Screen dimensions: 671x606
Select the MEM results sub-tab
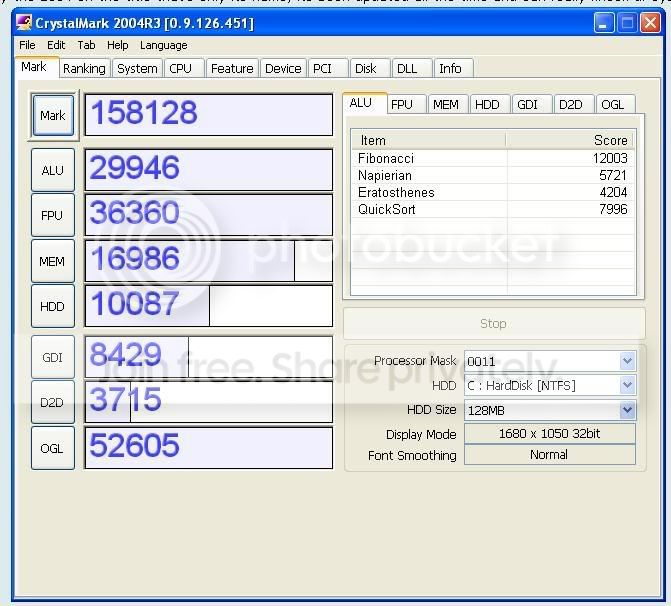[x=446, y=104]
